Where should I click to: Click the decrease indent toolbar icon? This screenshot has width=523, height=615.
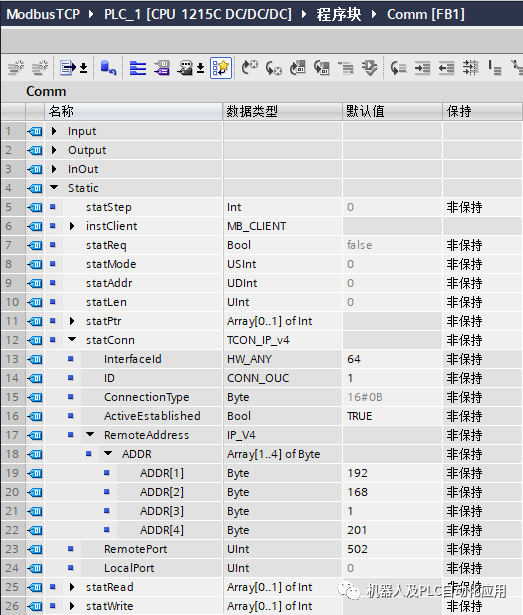446,68
